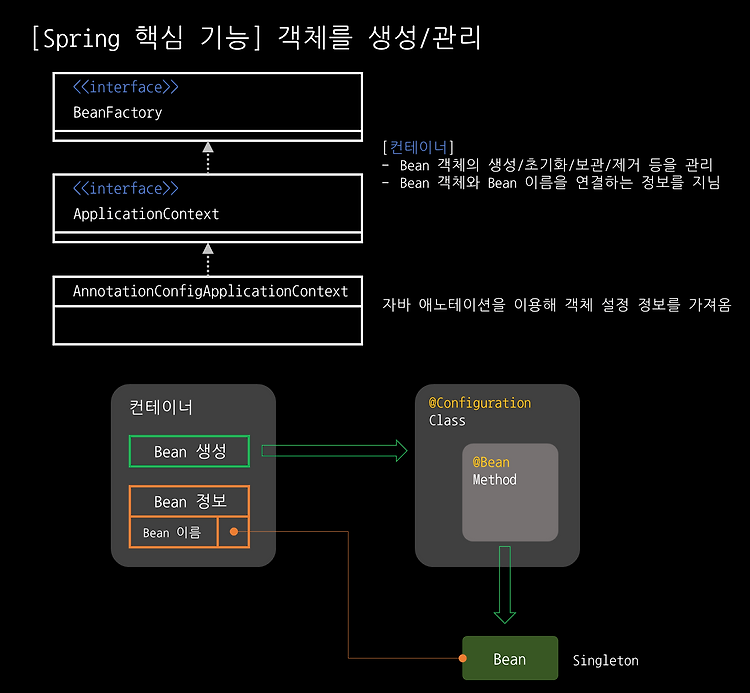This screenshot has height=693, width=750.
Task: Click the orange dot next to Bean 이름
Action: (x=234, y=532)
